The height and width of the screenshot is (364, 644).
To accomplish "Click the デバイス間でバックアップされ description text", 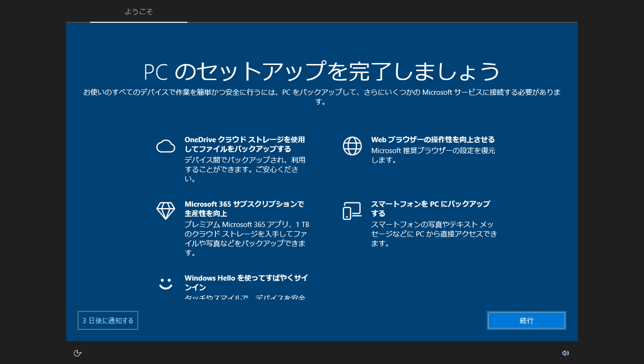I will (245, 169).
